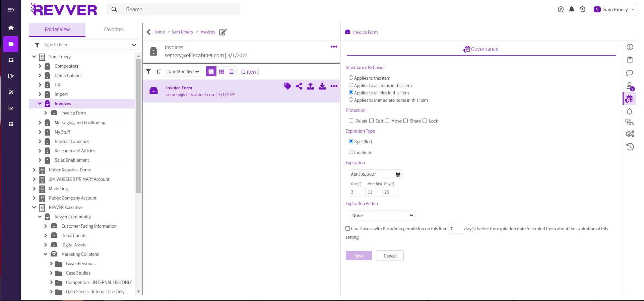Click edit path icon beside Invoices breadcrumb
The image size is (644, 301).
(x=223, y=32)
